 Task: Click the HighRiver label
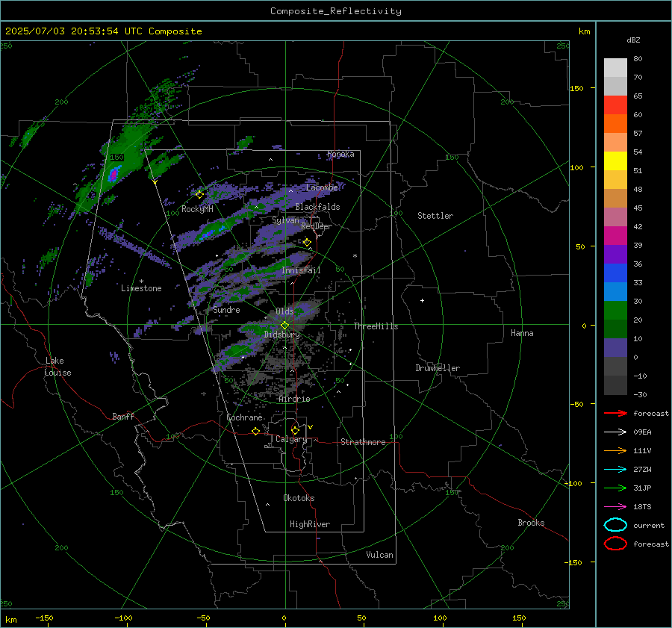click(310, 524)
